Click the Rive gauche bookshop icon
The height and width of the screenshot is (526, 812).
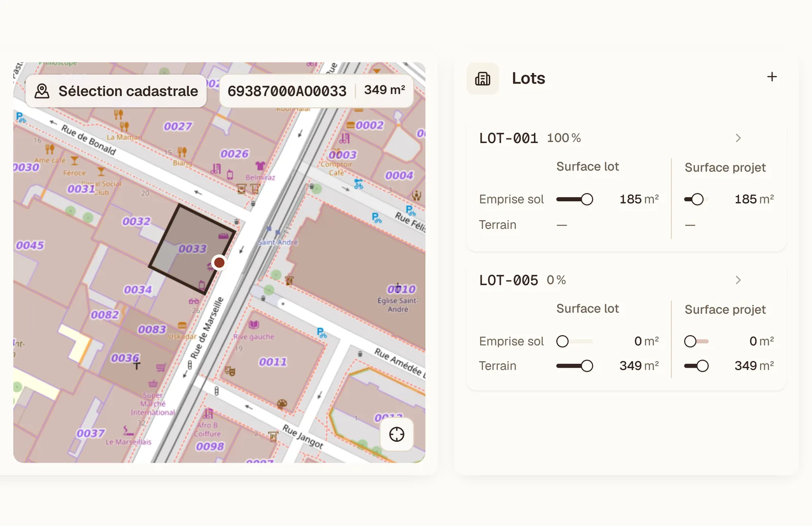pos(254,325)
